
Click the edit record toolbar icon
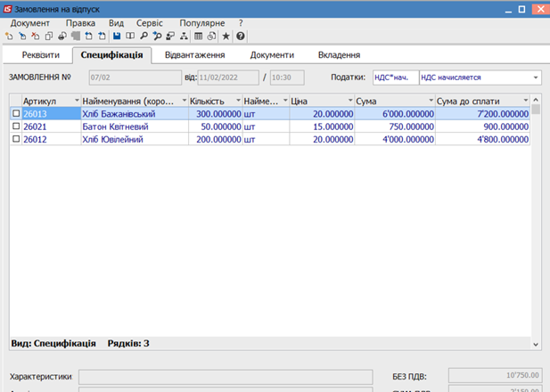pyautogui.click(x=22, y=37)
